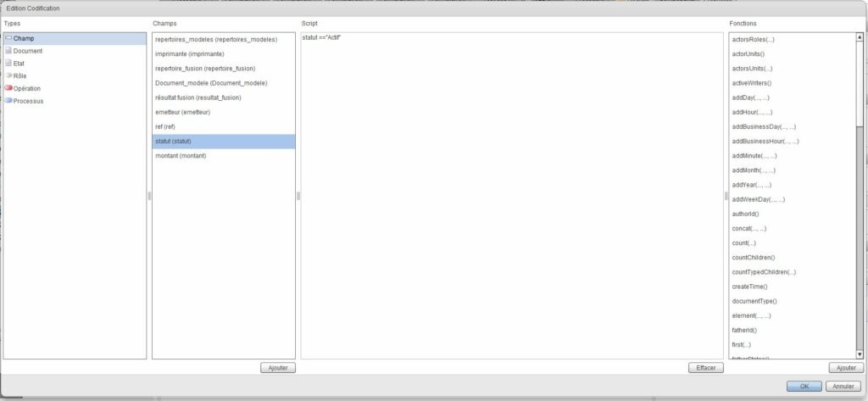
Task: Select the grey Rôle icon
Action: point(8,75)
